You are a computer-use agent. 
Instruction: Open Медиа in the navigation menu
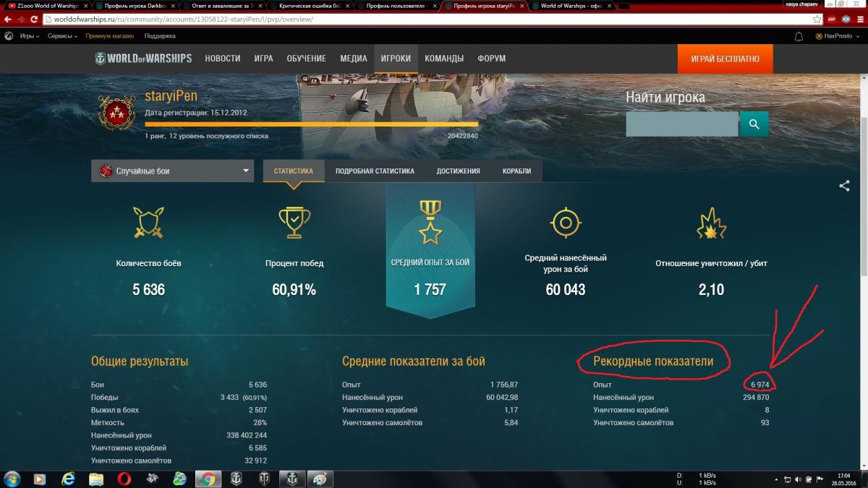(x=354, y=59)
